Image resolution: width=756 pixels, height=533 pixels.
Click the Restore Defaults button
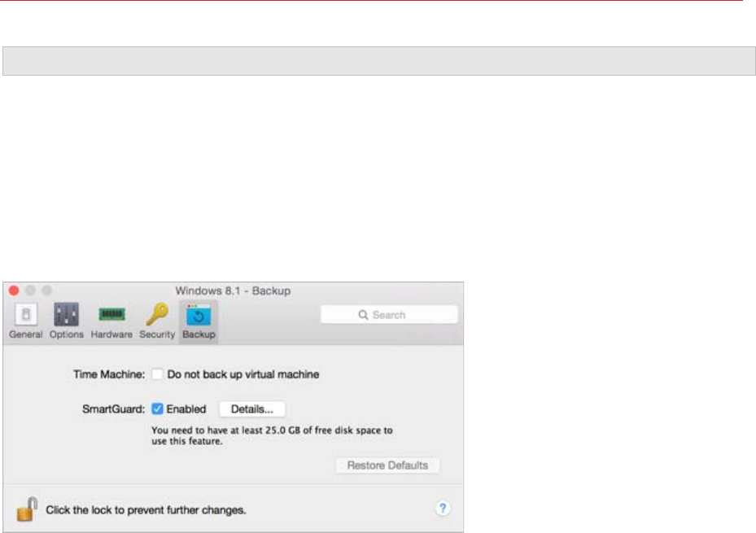[387, 465]
